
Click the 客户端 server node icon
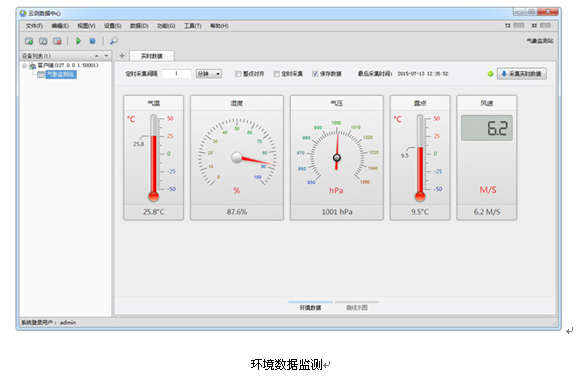33,66
